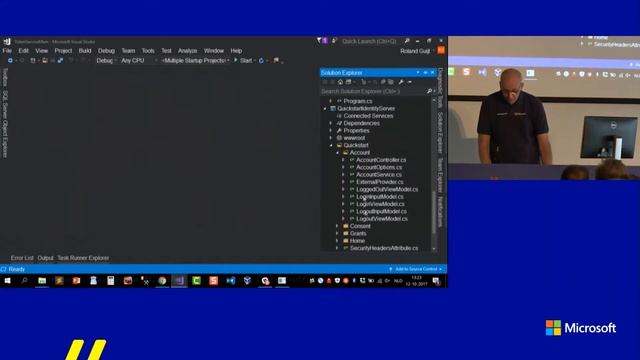The width and height of the screenshot is (640, 360).
Task: Select AccountOptions.cs file
Action: point(379,167)
